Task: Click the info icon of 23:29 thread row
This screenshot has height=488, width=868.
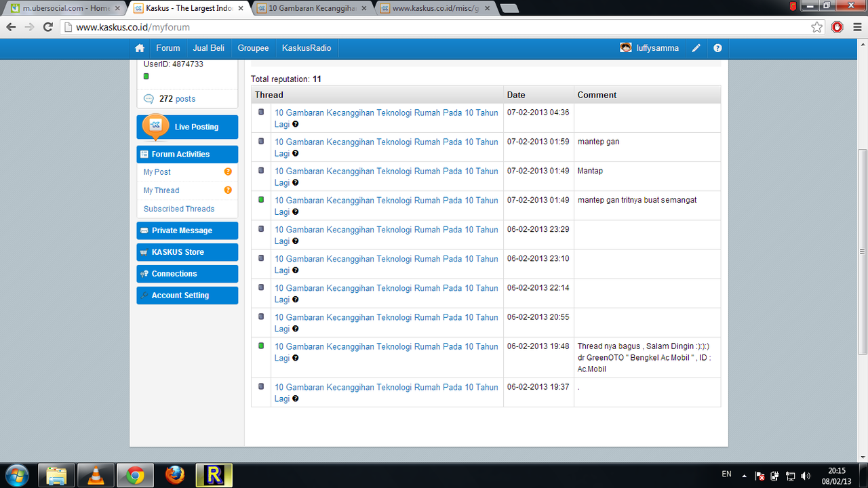Action: point(296,241)
